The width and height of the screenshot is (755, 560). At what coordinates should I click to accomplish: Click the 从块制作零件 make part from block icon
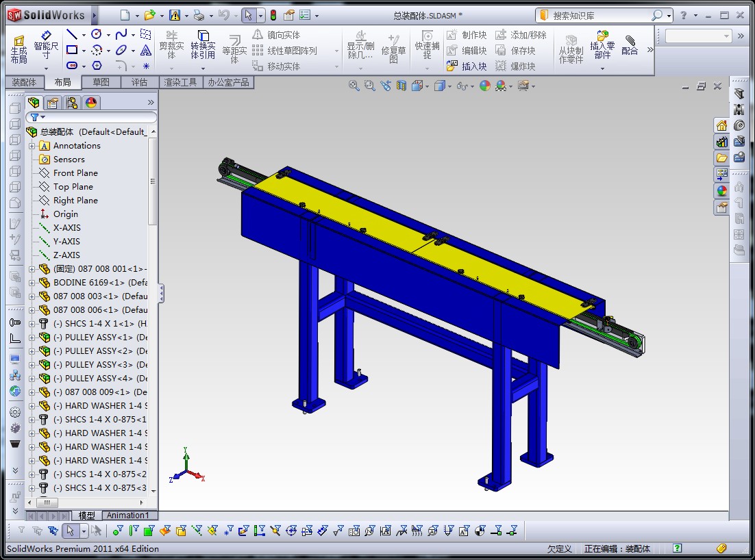[571, 49]
